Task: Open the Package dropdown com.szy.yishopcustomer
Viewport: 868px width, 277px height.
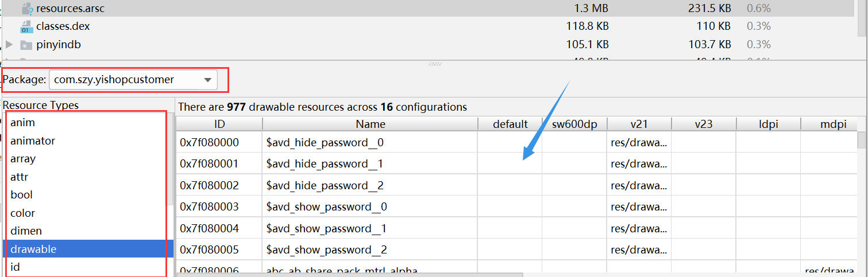Action: tap(133, 80)
